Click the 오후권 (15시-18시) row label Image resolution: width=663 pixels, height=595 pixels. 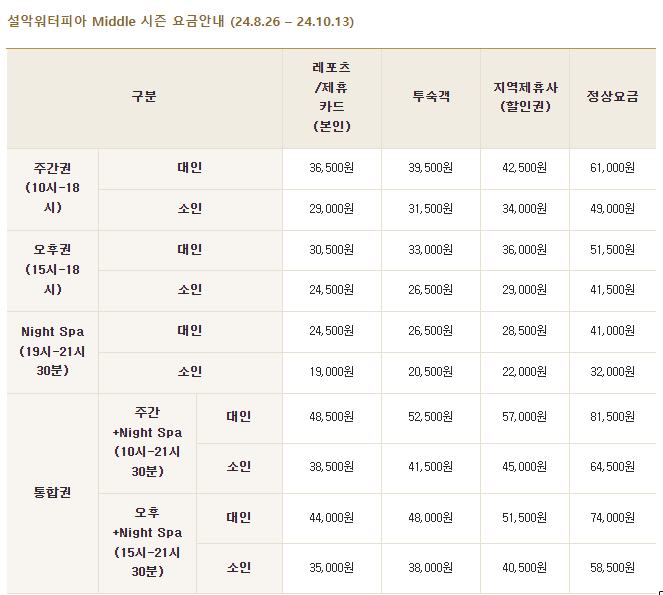click(x=52, y=269)
